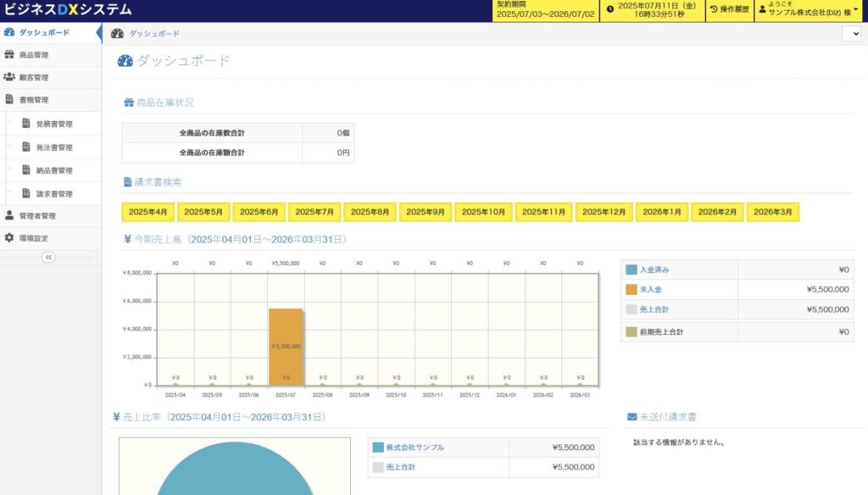Screen dimensions: 868x495
Task: Click the envelope icon beside 未送付請求書
Action: point(632,417)
